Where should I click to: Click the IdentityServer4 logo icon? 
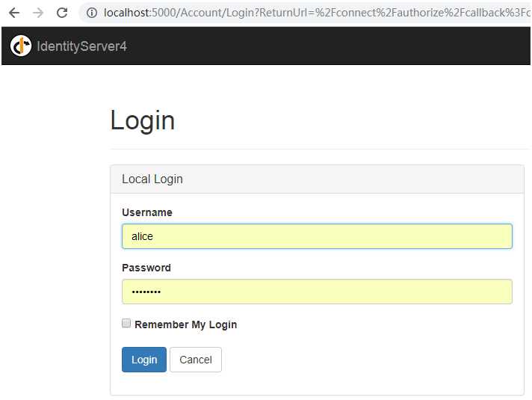21,46
